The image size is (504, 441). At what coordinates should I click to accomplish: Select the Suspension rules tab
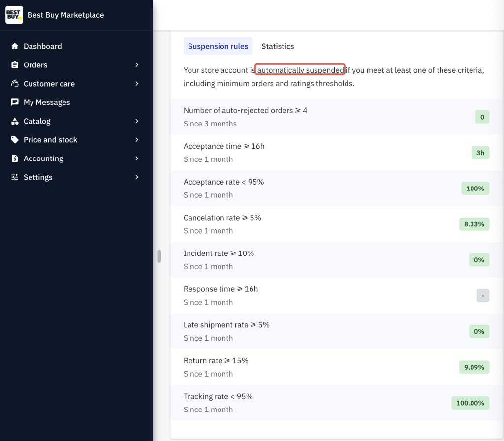pyautogui.click(x=218, y=46)
